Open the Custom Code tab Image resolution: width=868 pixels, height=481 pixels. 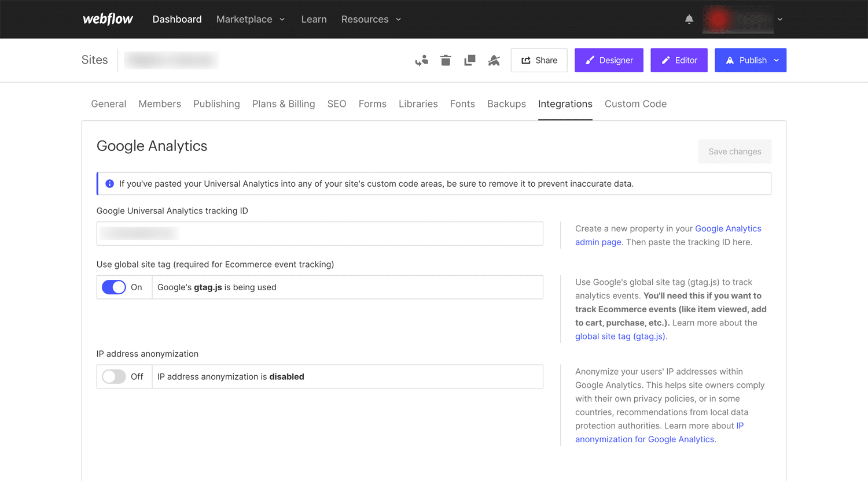635,104
